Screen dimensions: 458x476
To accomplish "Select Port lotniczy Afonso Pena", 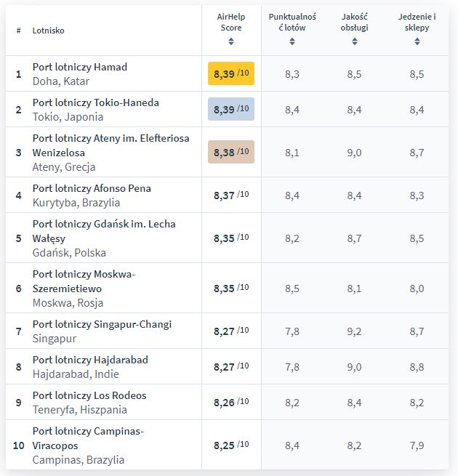I will coord(92,188).
